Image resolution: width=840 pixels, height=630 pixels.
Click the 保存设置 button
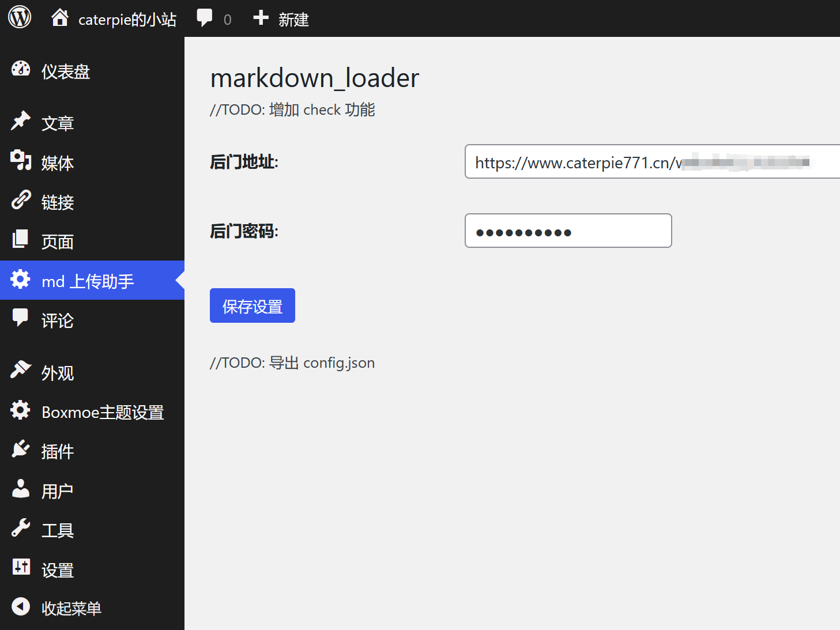click(253, 305)
